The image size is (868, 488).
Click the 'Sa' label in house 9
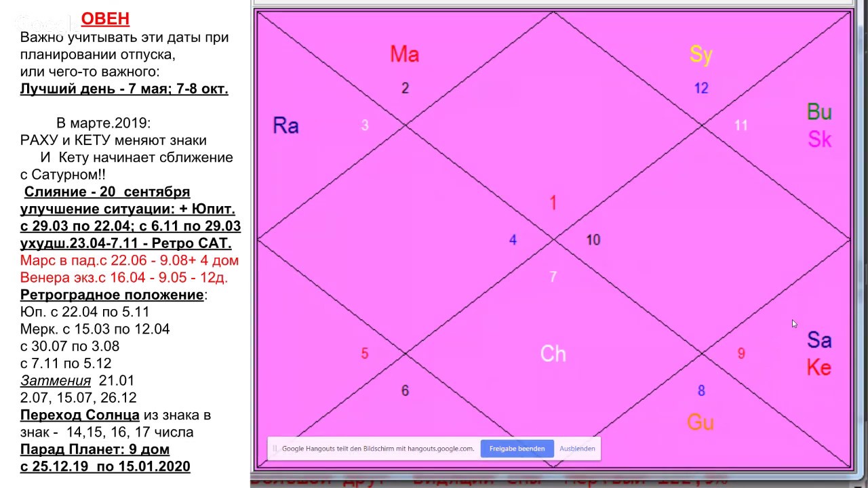coord(819,340)
